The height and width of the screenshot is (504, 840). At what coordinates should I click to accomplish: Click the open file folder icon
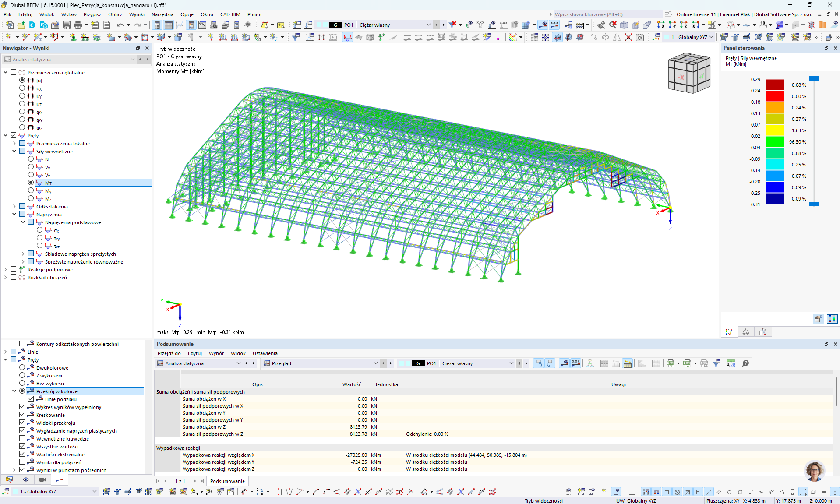(21, 25)
